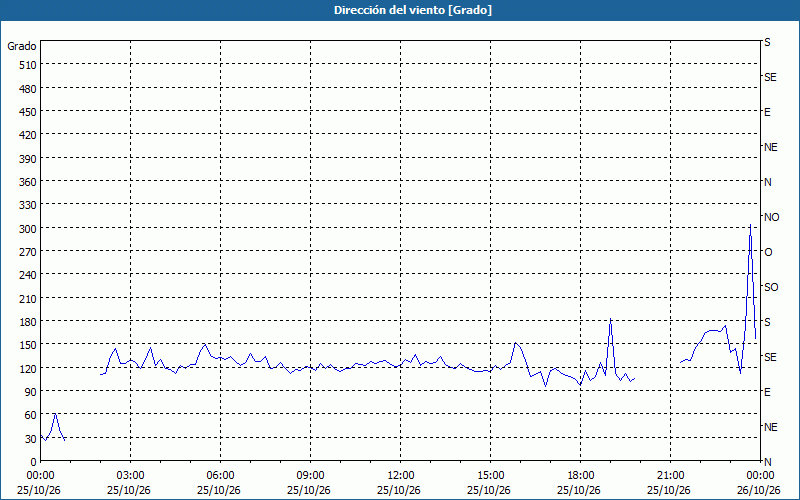Screen dimensions: 800x500
Task: Click the 25/10/26 date under 12:00
Action: (399, 490)
